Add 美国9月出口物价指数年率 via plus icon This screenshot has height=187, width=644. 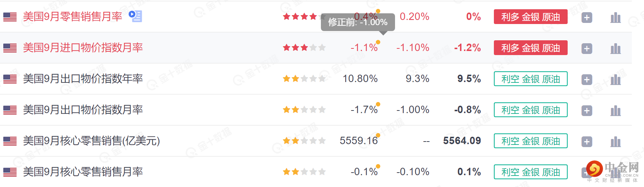(586, 79)
